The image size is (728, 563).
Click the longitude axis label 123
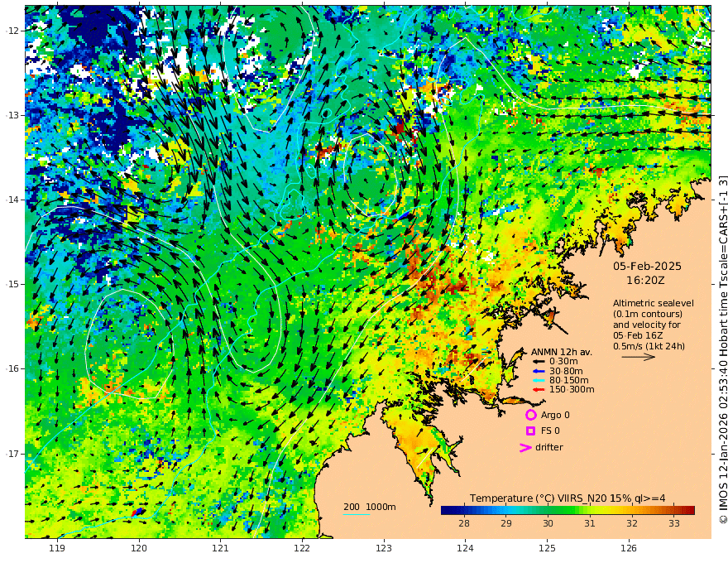coord(384,548)
